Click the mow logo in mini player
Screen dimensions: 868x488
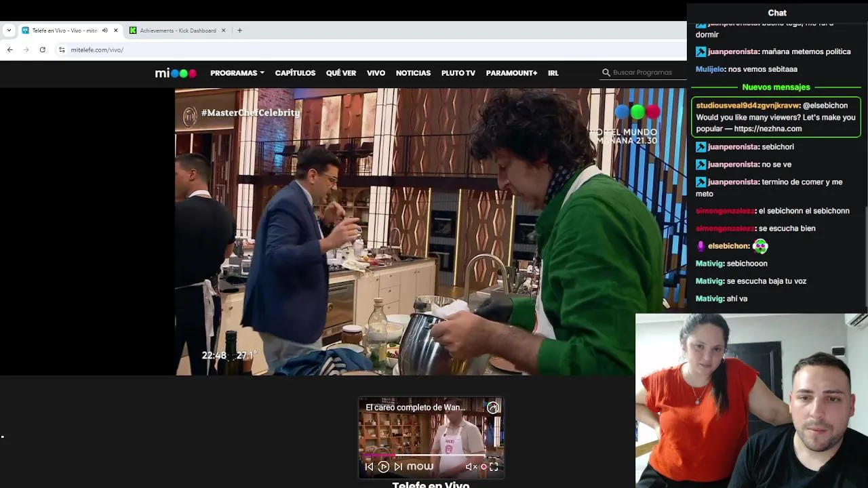420,466
